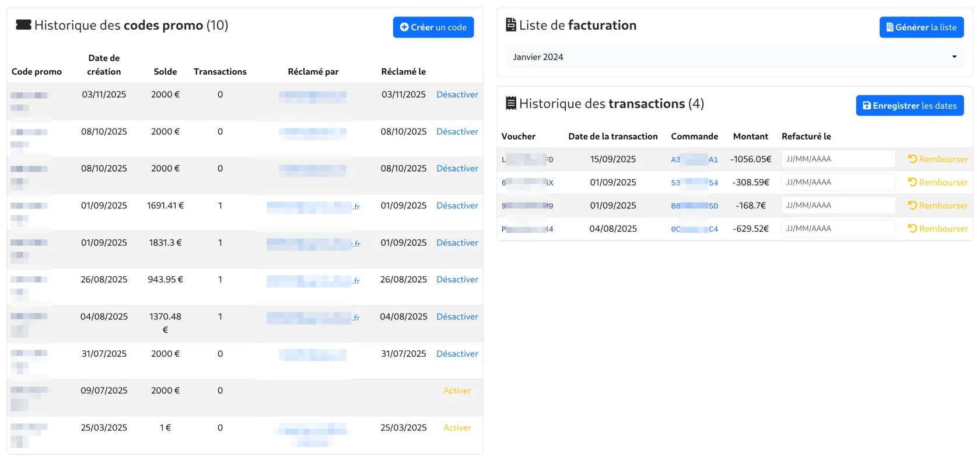Click the Refacturé le date field for 15/09/2025
Screen dimensions: 980x463
coord(838,159)
